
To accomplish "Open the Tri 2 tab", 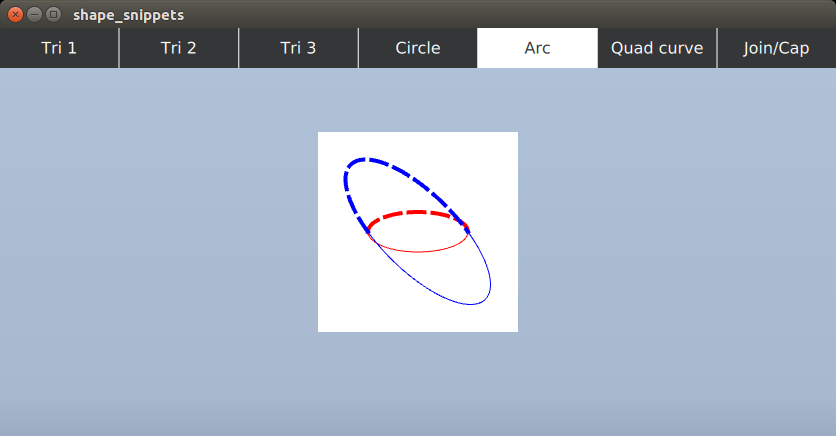I will pyautogui.click(x=179, y=48).
